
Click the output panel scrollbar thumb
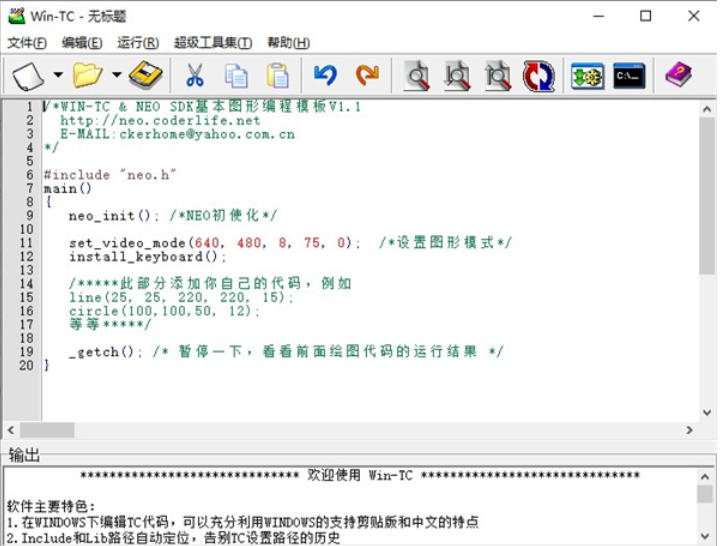[x=705, y=495]
